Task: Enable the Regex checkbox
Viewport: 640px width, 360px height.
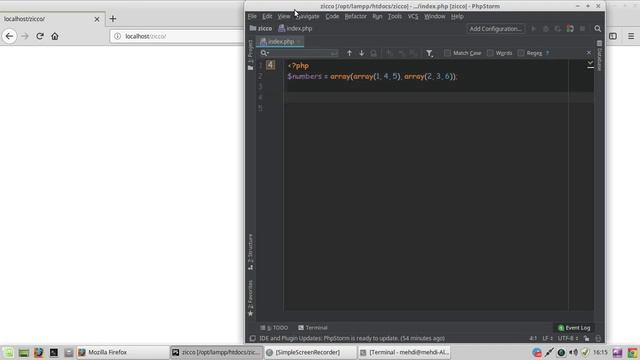Action: [521, 53]
